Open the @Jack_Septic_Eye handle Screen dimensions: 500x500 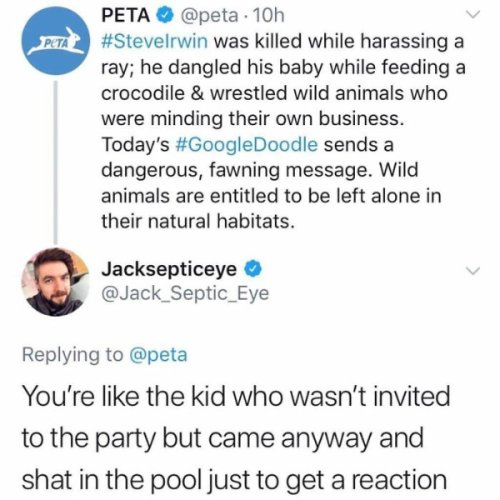tap(185, 294)
